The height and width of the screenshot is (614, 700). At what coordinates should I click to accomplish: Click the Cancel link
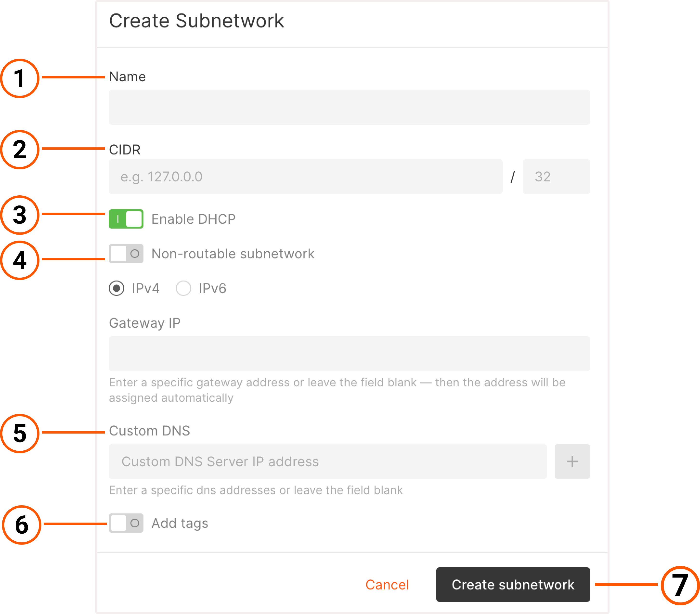[387, 585]
